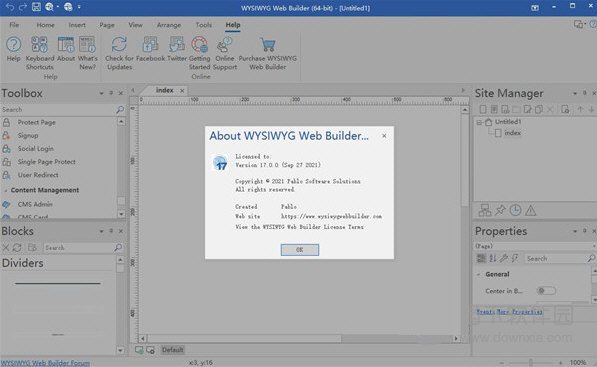Click the Blocks delete X icon
Image resolution: width=597 pixels, height=367 pixels.
point(5,247)
